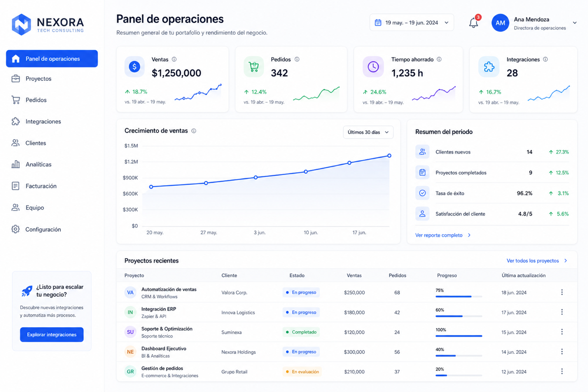This screenshot has width=588, height=392.
Task: Click the 100% progress bar
Action: pos(459,336)
